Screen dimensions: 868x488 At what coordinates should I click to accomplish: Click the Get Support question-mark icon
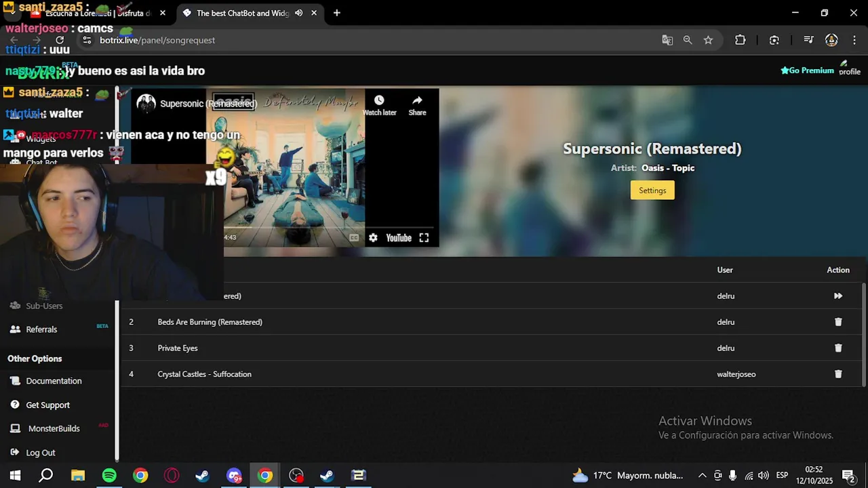[x=15, y=405]
